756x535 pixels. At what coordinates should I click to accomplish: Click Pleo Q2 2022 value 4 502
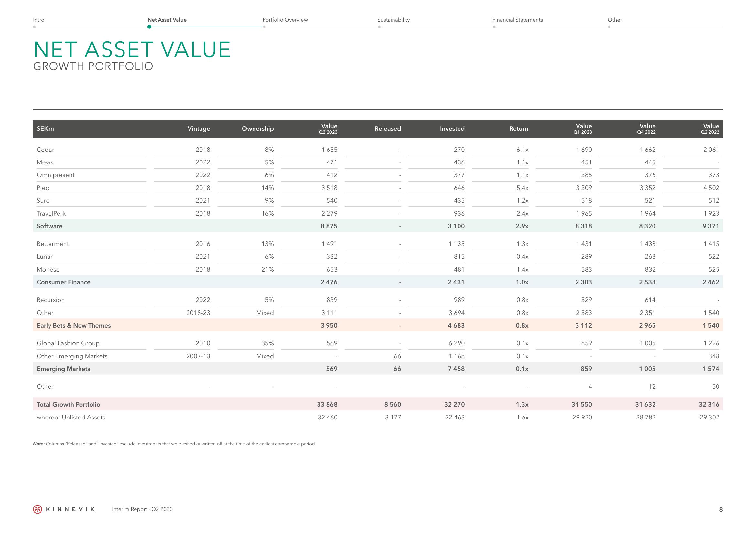[x=711, y=188]
